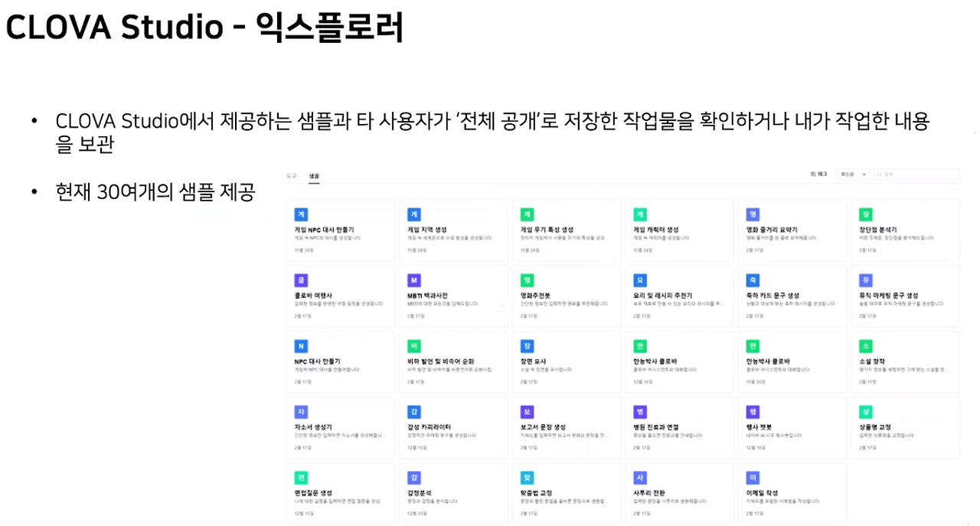Click the MBTI 백과사전 M icon

[414, 280]
